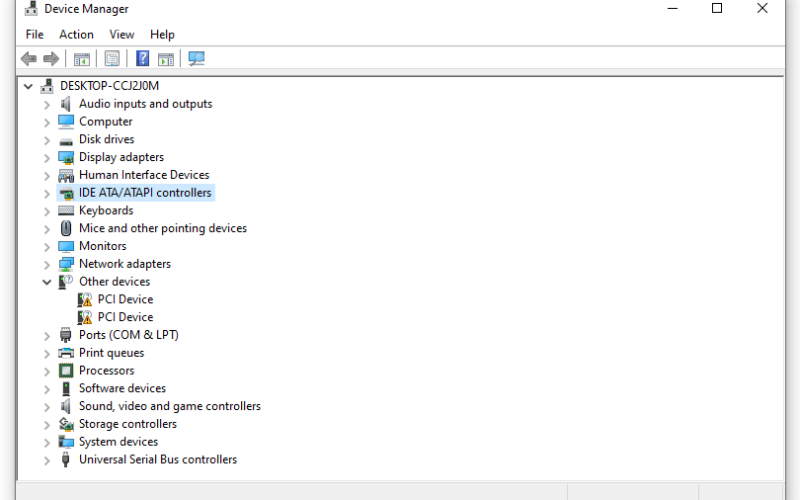Screen dimensions: 800x500
Task: Click Scan for hardware changes monitor icon
Action: [x=196, y=59]
